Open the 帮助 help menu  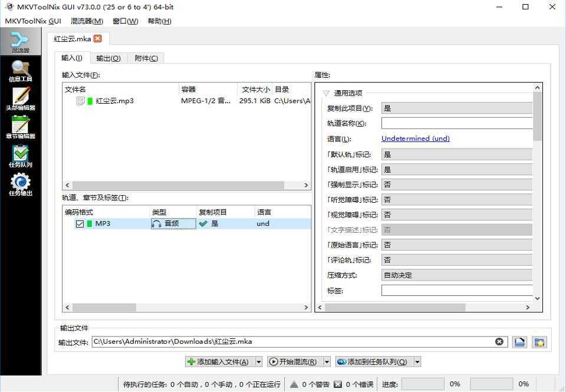(159, 21)
